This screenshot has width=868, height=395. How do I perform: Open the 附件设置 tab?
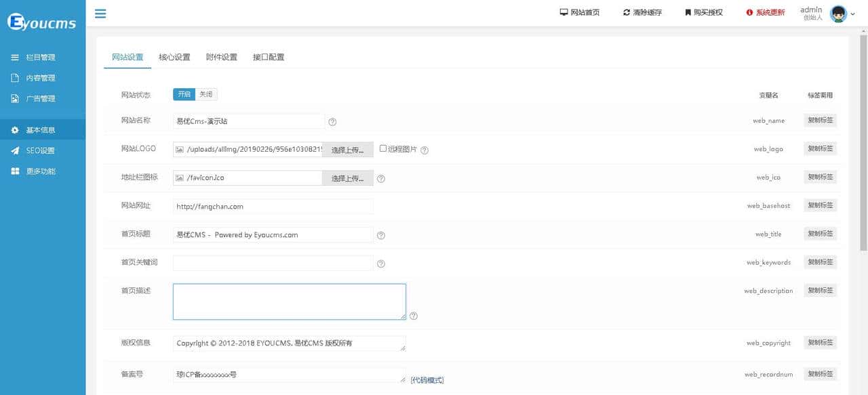tap(222, 57)
